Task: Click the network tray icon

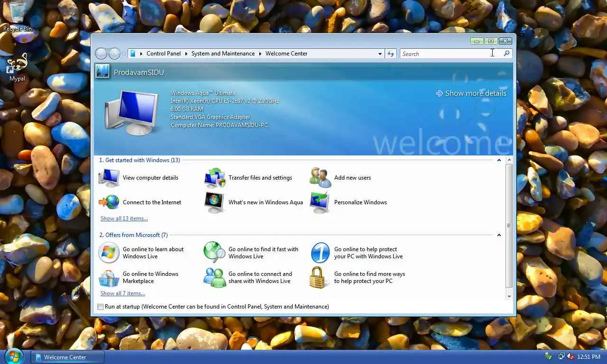Action: pos(561,356)
